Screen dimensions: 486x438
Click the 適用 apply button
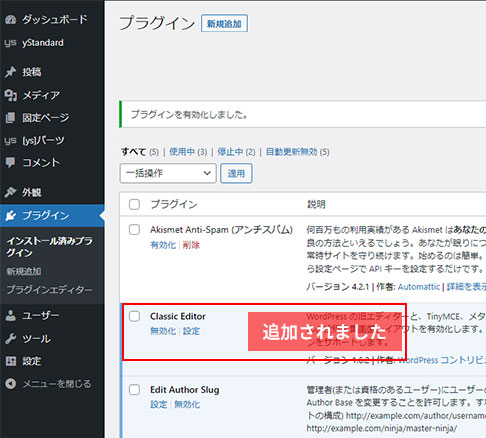coord(236,173)
